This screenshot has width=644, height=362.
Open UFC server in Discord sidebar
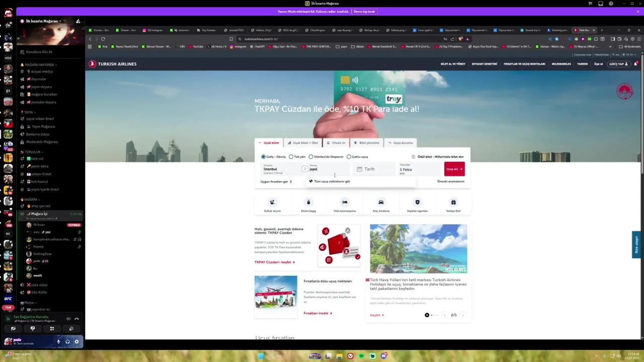point(8,299)
